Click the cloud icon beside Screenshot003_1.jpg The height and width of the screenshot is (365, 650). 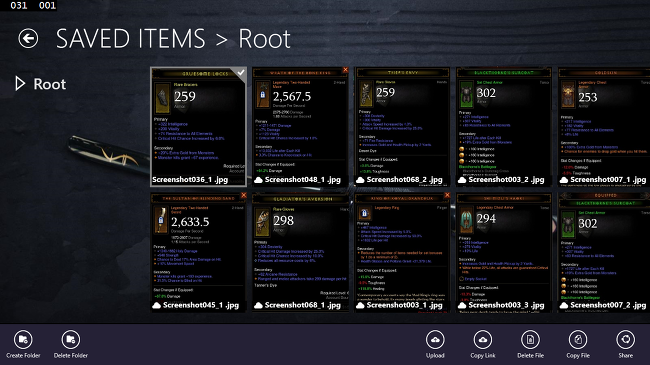pyautogui.click(x=360, y=306)
